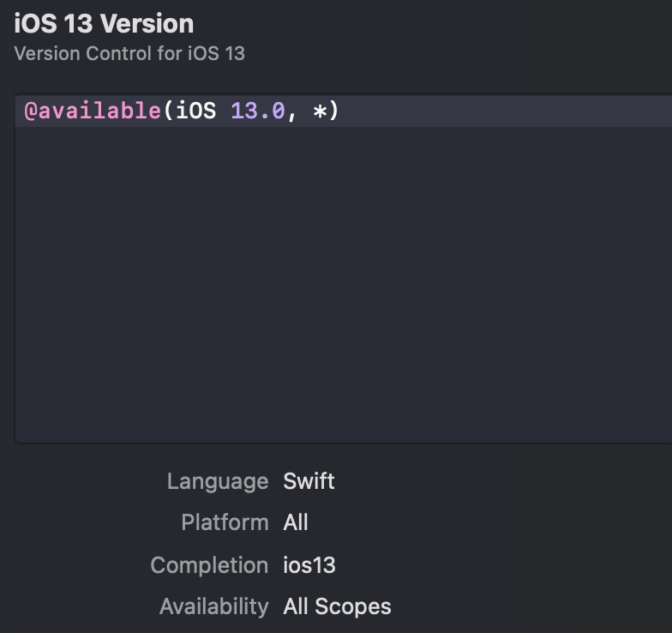Open the Language dropdown showing Swift
The image size is (672, 633).
coord(309,480)
